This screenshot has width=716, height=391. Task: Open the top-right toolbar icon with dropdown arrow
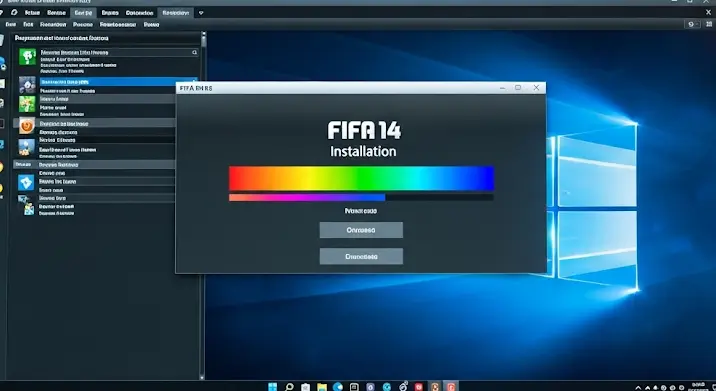pyautogui.click(x=693, y=24)
